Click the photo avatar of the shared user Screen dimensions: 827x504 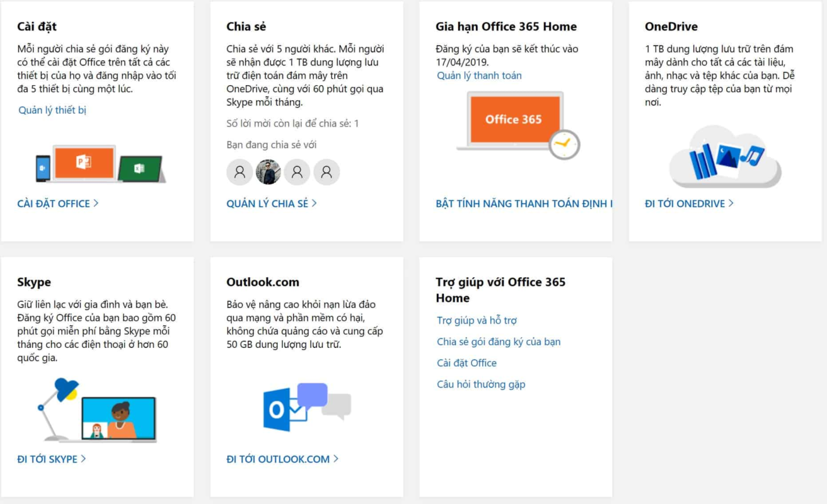tap(269, 172)
